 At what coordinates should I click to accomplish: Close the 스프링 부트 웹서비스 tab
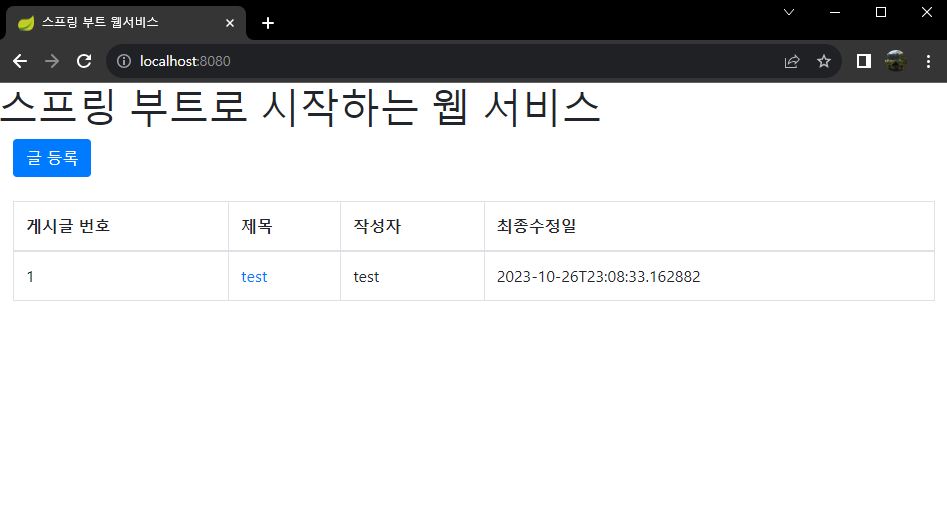point(230,23)
